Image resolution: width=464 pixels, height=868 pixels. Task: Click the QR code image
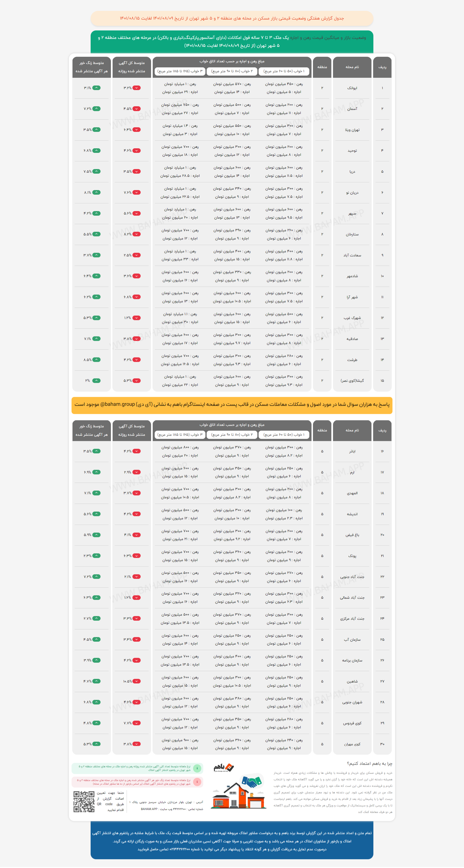click(84, 802)
